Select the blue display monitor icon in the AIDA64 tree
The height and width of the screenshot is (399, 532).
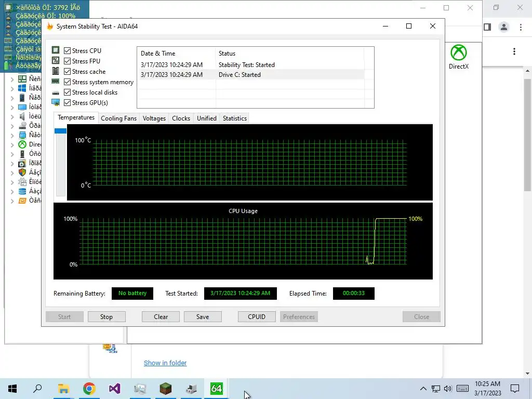(x=22, y=107)
